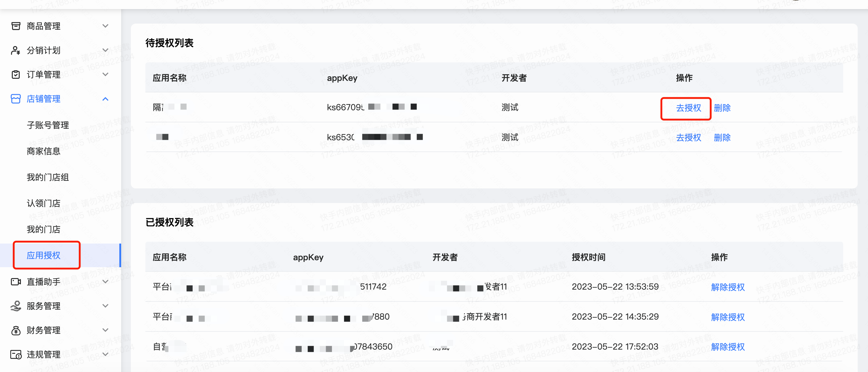868x372 pixels.
Task: Click the 店铺管理 store icon
Action: pyautogui.click(x=15, y=99)
